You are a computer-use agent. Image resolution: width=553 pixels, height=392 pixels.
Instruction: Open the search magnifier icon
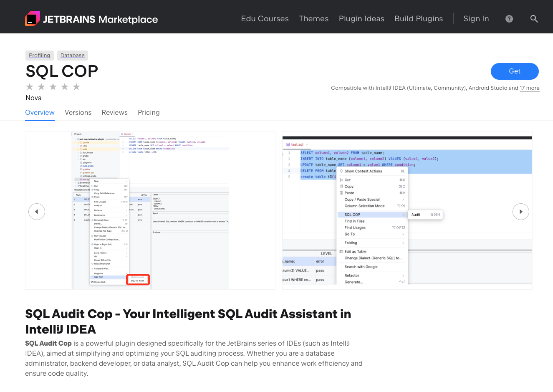534,19
